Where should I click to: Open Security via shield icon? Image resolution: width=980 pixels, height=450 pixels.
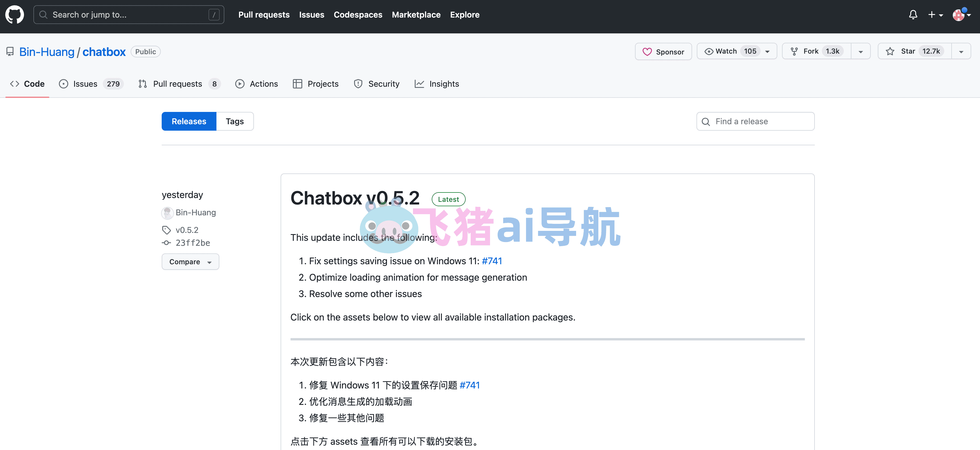click(x=358, y=84)
